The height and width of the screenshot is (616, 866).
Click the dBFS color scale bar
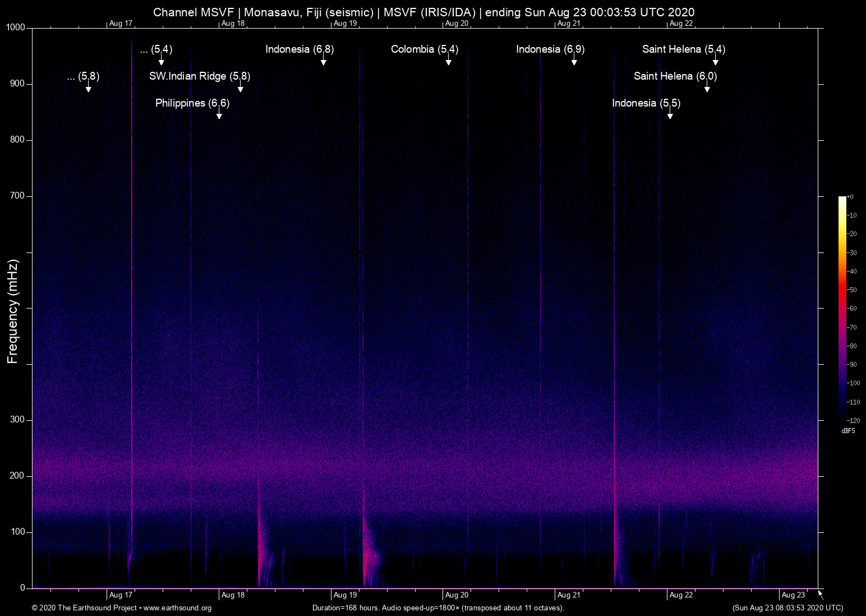tap(843, 309)
